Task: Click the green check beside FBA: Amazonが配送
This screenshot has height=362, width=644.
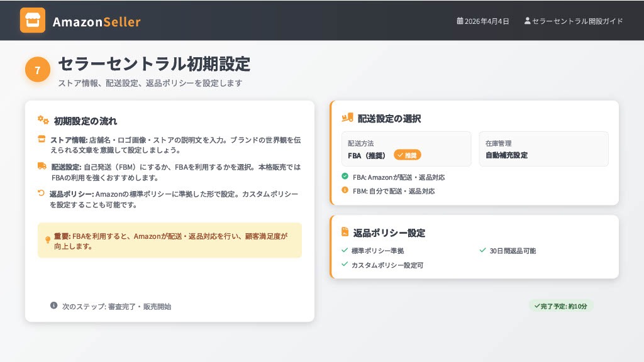Action: pyautogui.click(x=345, y=177)
